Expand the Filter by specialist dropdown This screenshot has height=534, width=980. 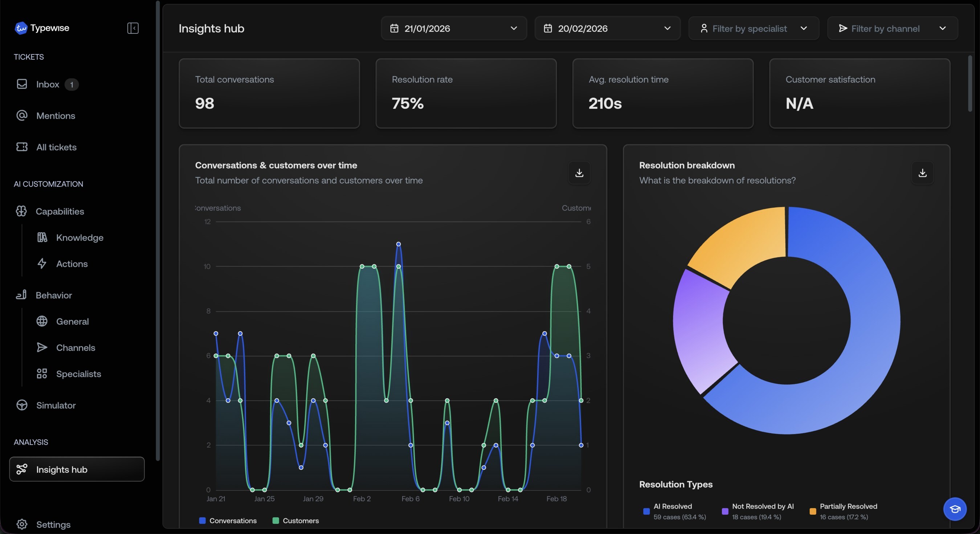point(753,29)
